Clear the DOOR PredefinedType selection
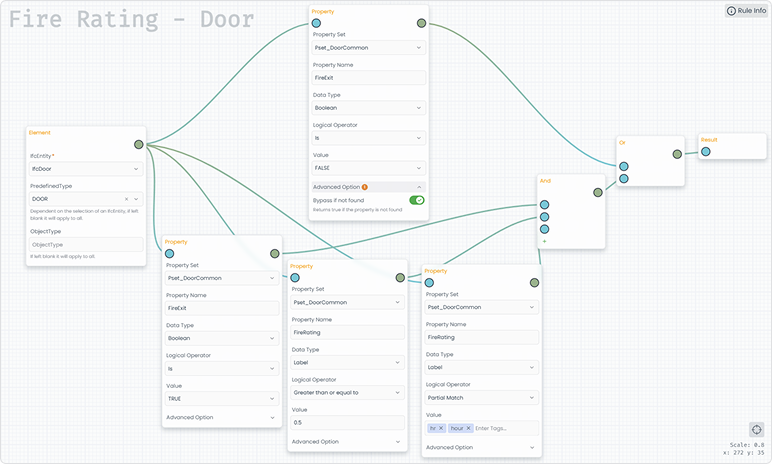This screenshot has width=772, height=464. 126,199
